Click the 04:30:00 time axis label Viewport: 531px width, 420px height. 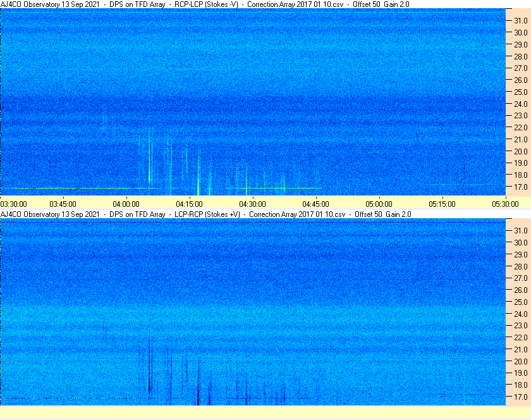pyautogui.click(x=253, y=204)
